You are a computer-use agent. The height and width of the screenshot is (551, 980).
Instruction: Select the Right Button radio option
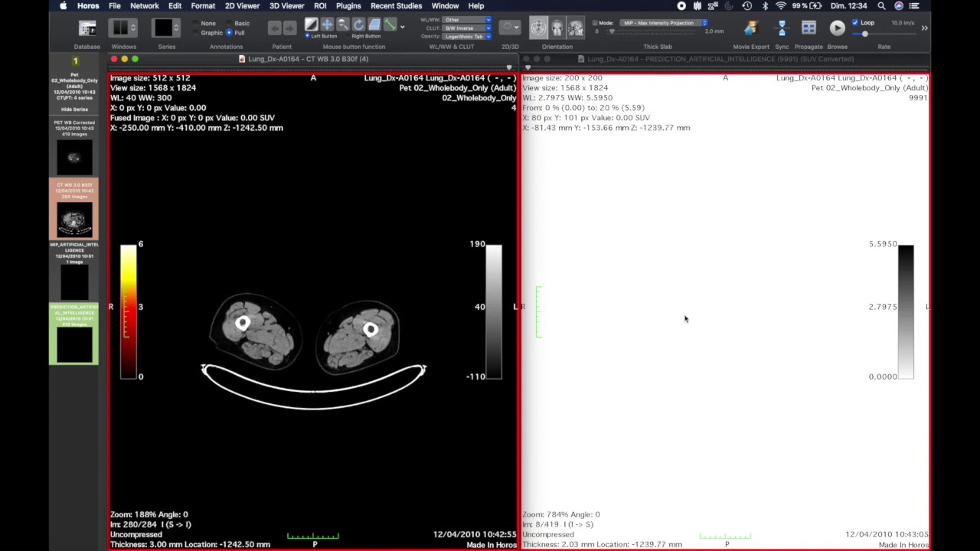pyautogui.click(x=348, y=36)
